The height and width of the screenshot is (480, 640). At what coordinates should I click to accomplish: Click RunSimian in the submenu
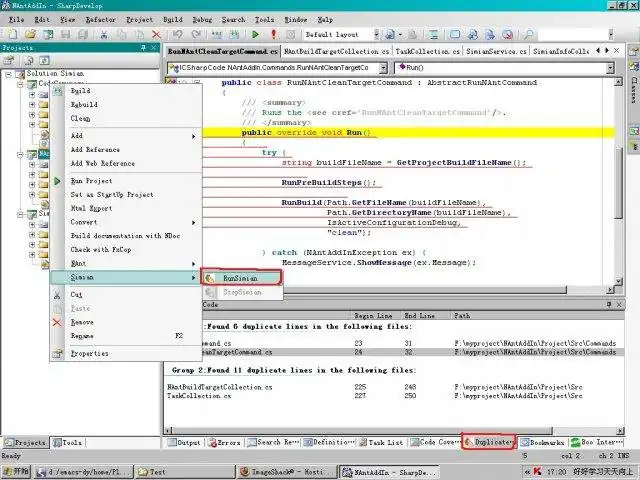[x=241, y=278]
